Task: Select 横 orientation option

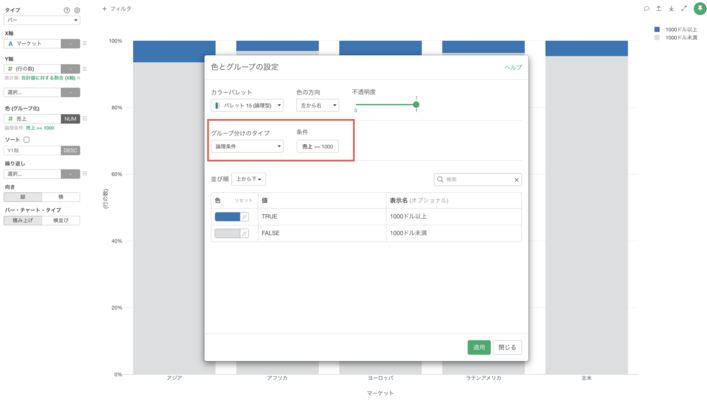Action: pyautogui.click(x=61, y=198)
